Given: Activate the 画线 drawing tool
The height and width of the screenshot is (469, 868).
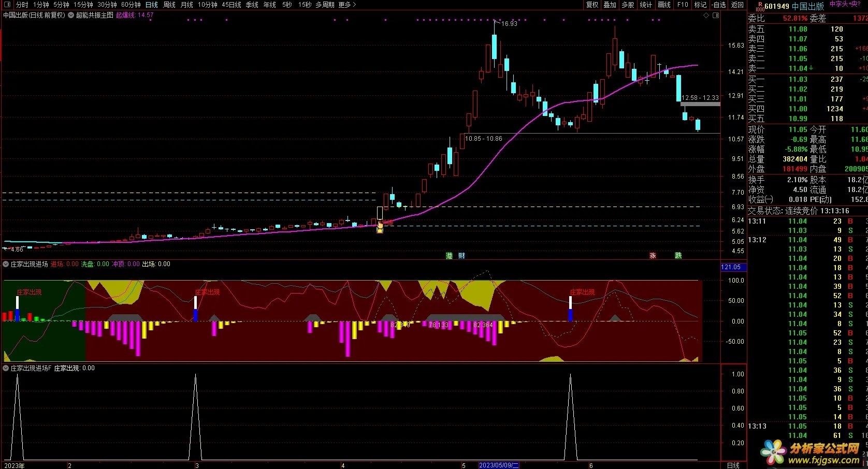Looking at the screenshot, I should (664, 5).
